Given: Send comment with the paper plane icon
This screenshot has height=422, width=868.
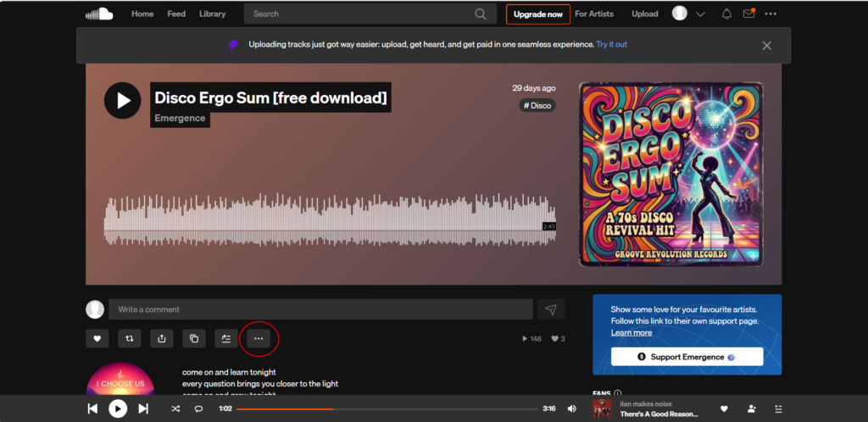Looking at the screenshot, I should point(551,309).
